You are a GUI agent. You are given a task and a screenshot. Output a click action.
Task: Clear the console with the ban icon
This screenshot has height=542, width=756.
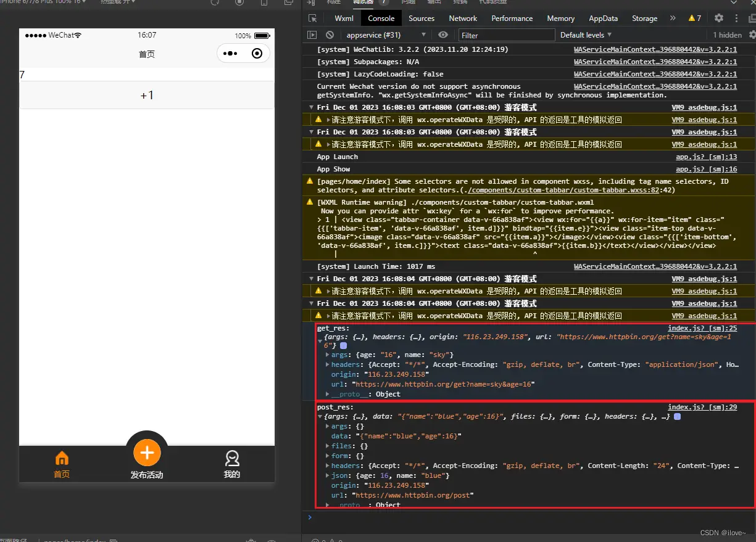330,35
